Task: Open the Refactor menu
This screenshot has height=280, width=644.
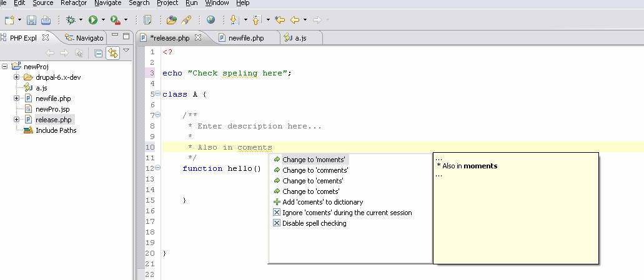Action: coord(74,3)
